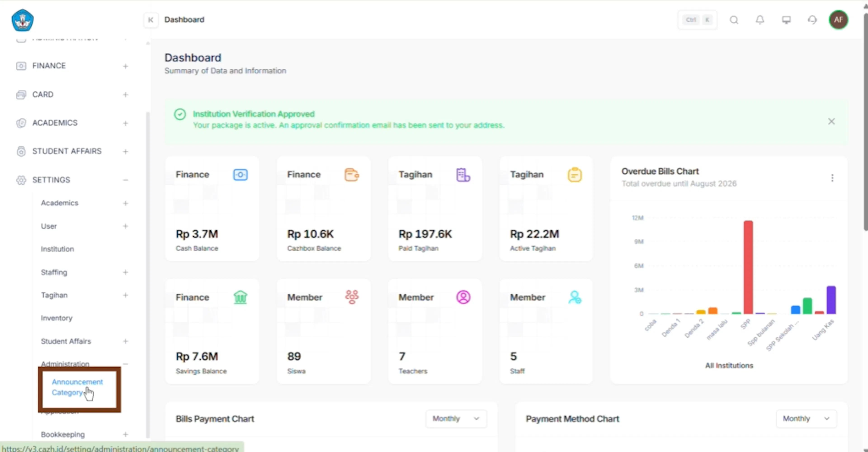Expand the Bookkeeping submenu

coord(125,435)
